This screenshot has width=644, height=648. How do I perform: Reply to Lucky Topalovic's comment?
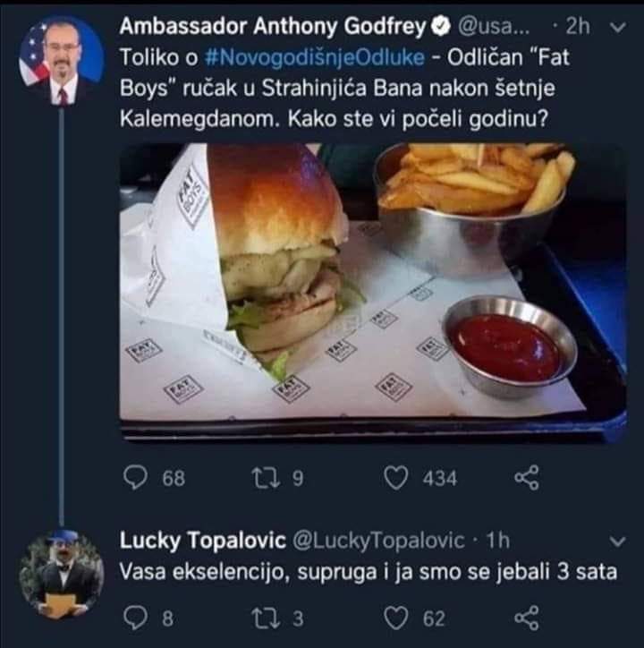135,618
